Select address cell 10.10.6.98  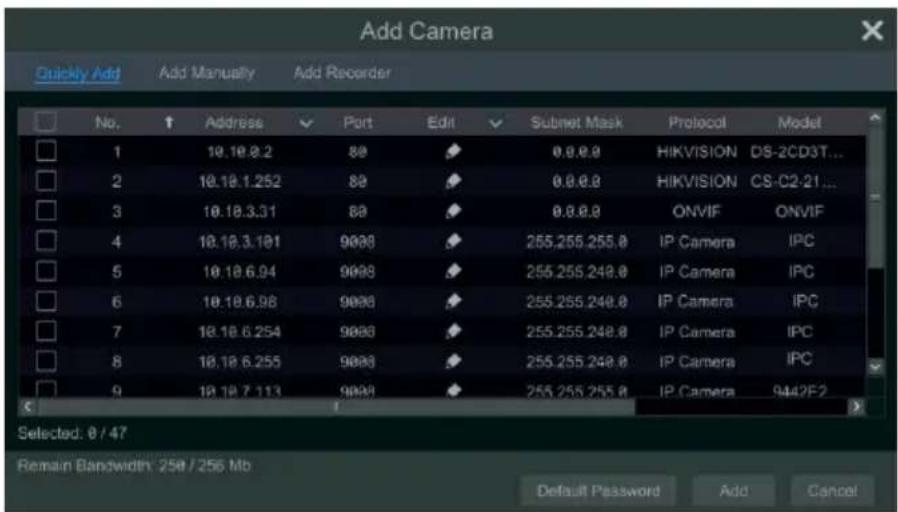(x=239, y=302)
